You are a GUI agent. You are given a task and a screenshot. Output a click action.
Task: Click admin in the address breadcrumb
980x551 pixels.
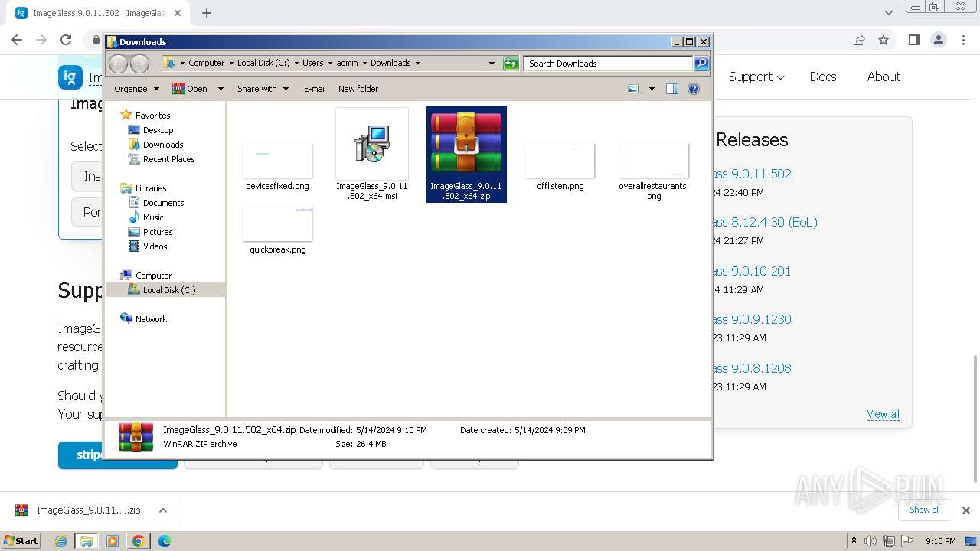(x=347, y=64)
